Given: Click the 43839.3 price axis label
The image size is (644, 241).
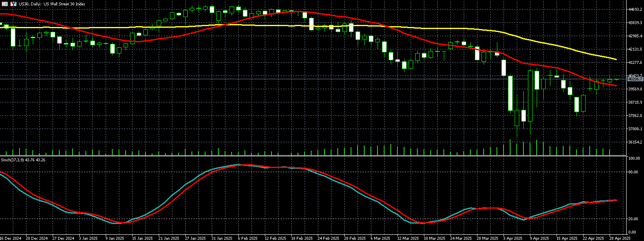Looking at the screenshot, I should coord(635,23).
